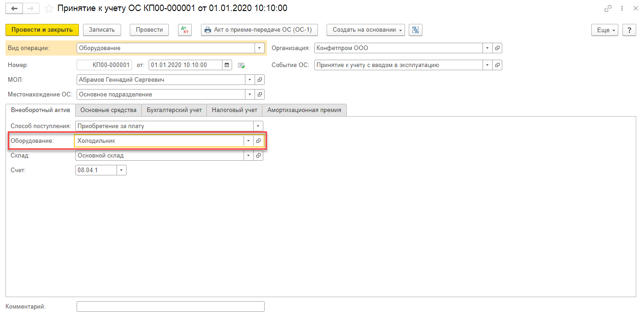Open the Амортизационная премия tab
Screen dimensions: 644x315
pos(304,110)
